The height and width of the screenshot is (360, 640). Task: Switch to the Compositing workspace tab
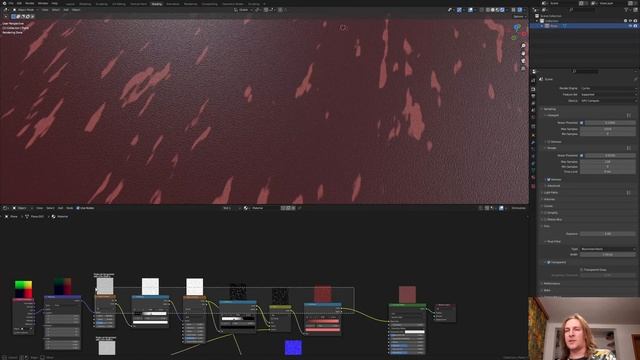209,4
